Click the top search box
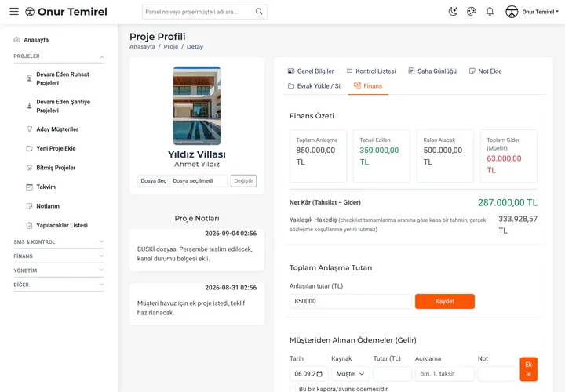 (x=205, y=12)
